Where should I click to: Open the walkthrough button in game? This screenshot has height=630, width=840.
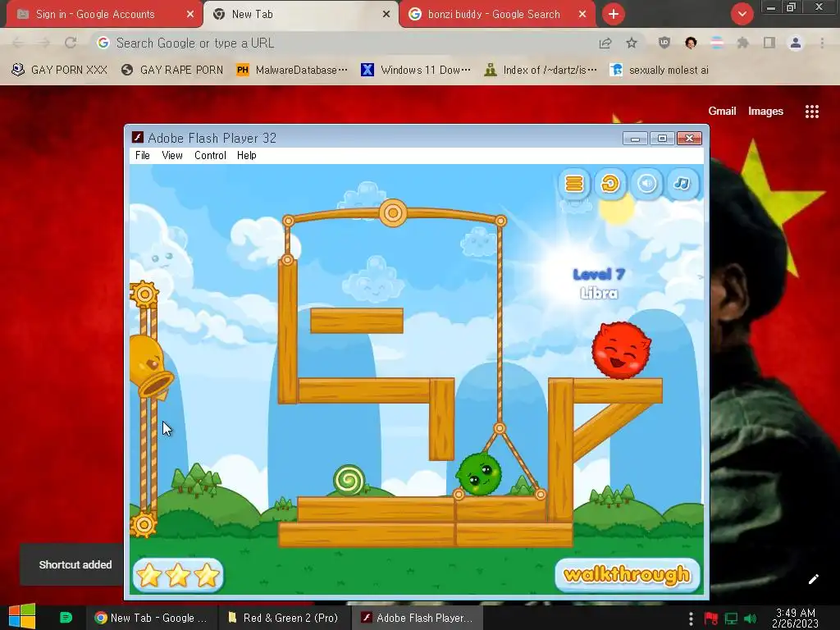627,575
